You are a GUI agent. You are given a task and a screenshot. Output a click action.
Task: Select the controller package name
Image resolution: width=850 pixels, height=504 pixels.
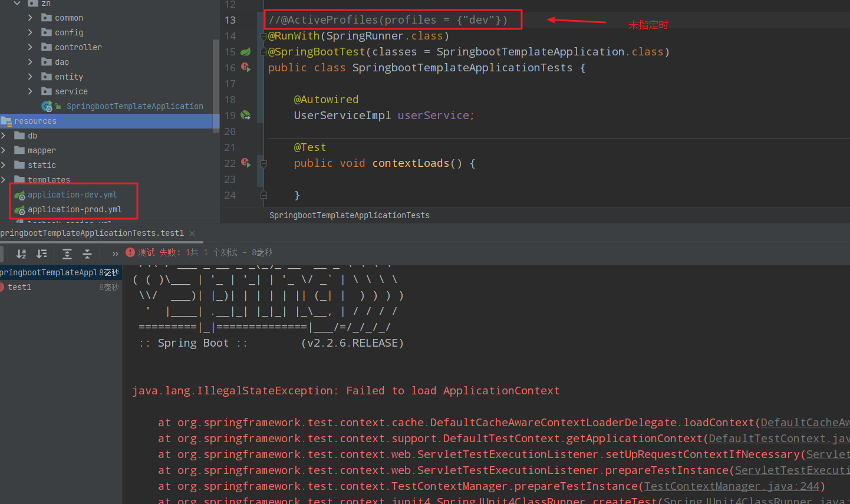tap(78, 47)
